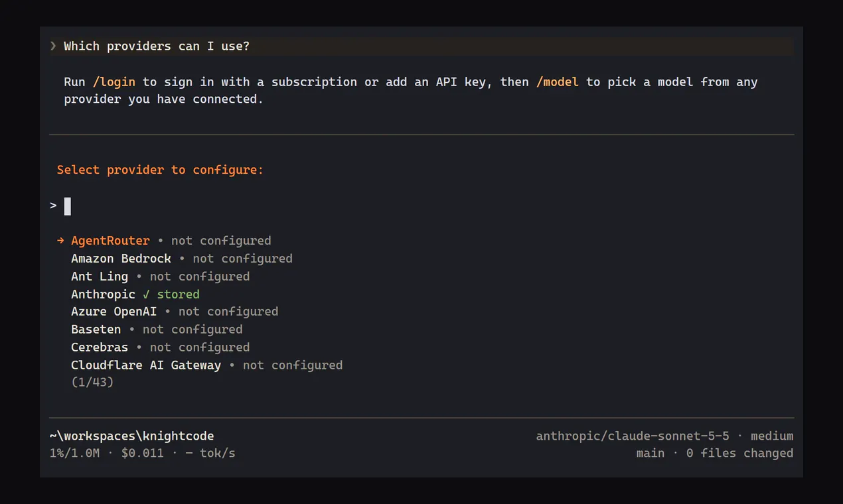Click the $0.011 session cost
This screenshot has height=504, width=843.
[143, 454]
